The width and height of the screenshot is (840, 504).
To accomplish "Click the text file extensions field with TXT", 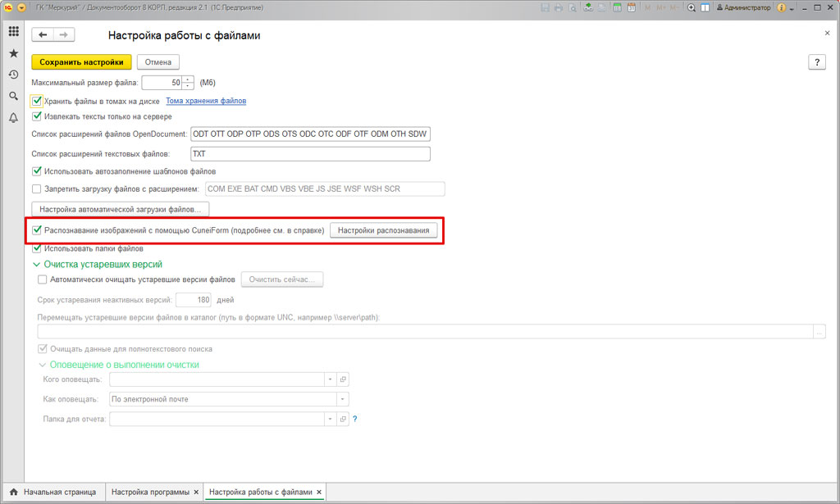I will [x=310, y=154].
